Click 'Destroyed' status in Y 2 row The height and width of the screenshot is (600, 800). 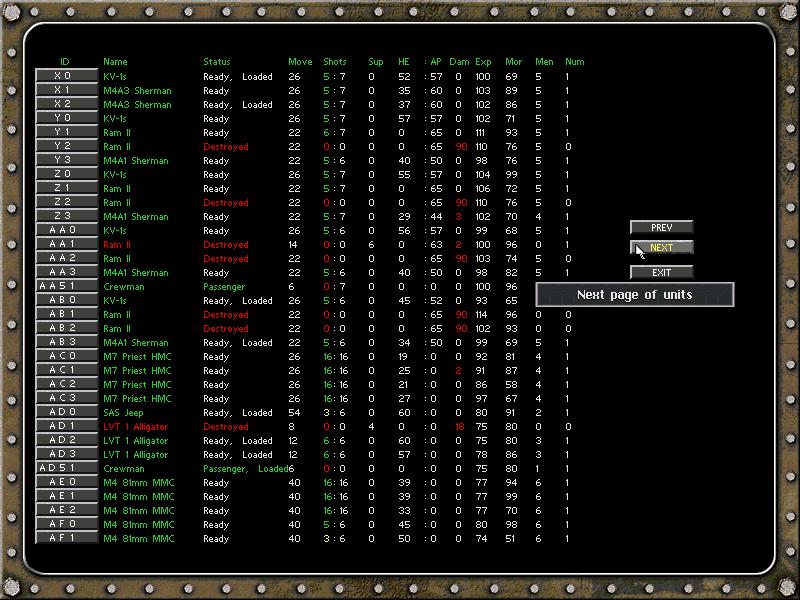226,147
